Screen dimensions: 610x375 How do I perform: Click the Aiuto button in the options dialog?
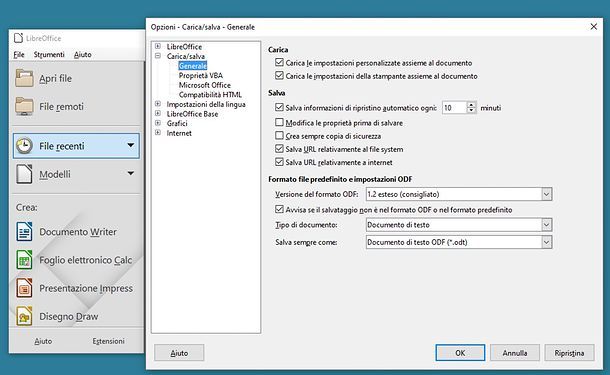(179, 353)
